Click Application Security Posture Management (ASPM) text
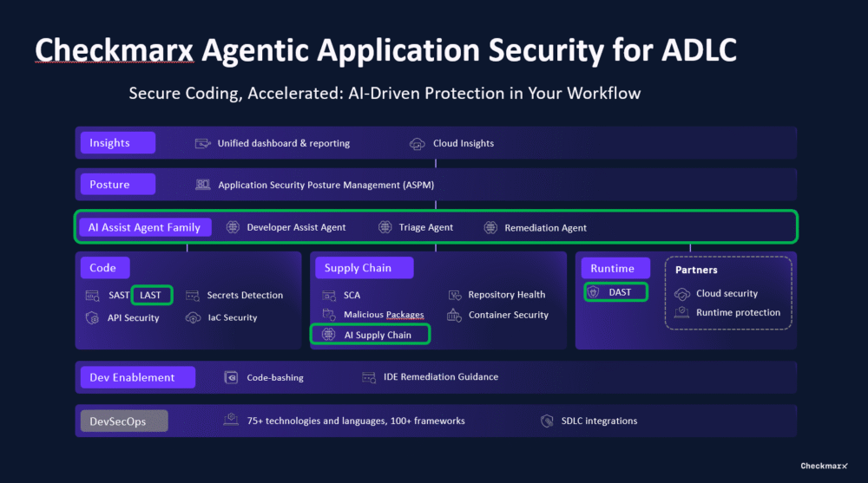The image size is (868, 483). coord(326,185)
